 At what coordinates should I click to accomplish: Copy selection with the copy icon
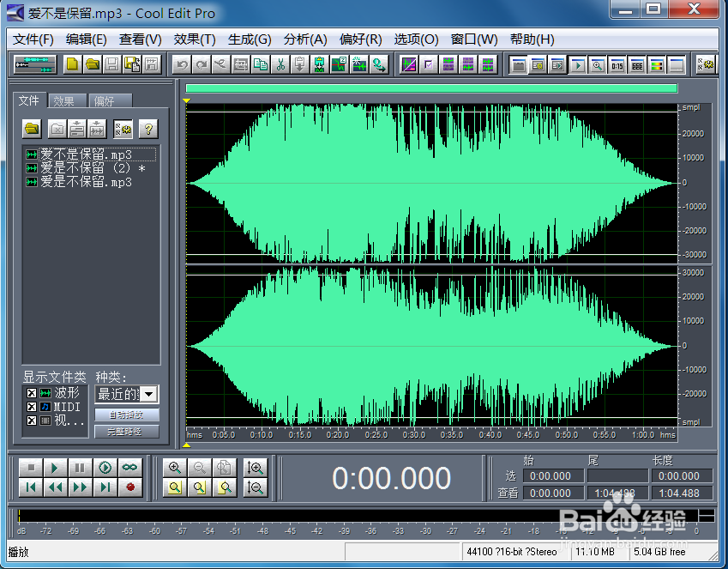click(261, 64)
